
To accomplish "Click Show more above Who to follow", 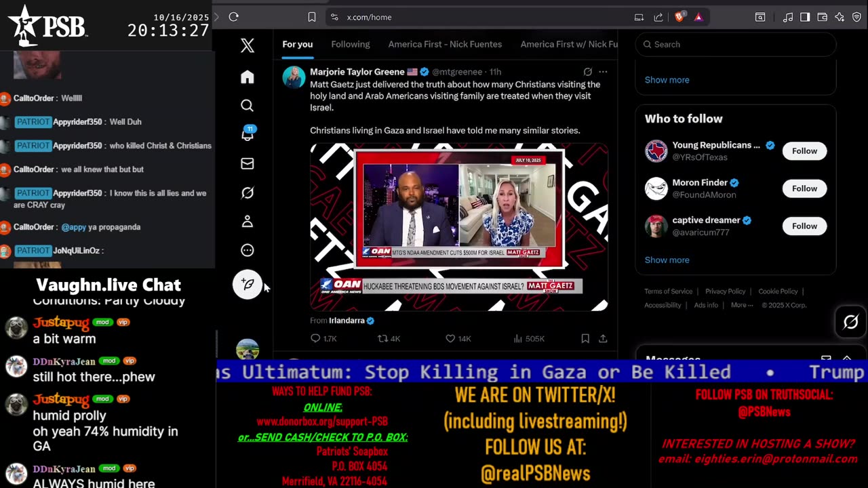I will [x=667, y=80].
